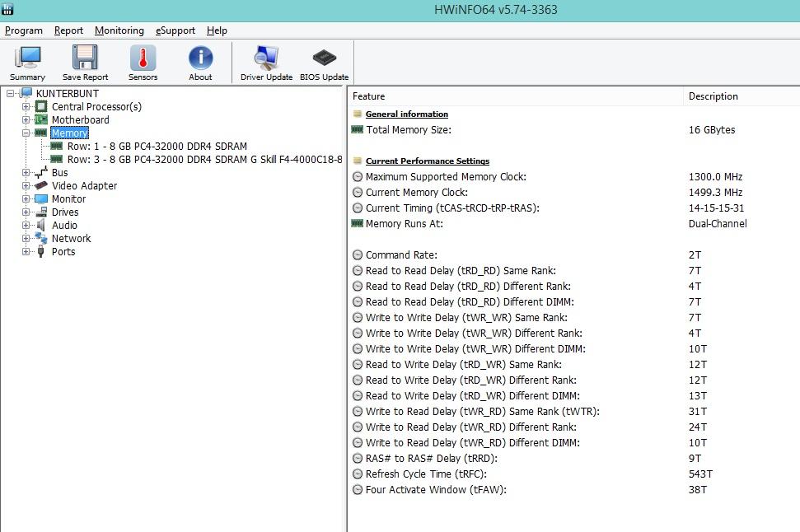Launch the BIOS Update chip icon
This screenshot has height=532, width=800.
pos(324,57)
